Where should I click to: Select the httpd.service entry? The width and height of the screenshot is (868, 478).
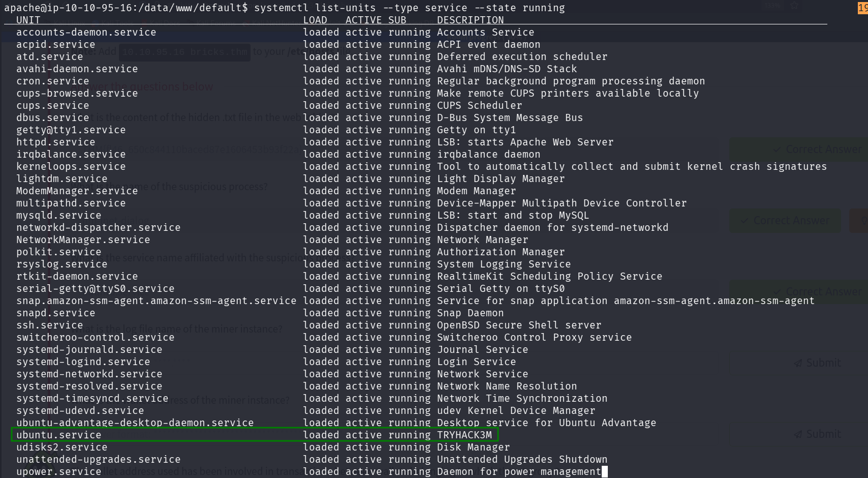tap(55, 142)
